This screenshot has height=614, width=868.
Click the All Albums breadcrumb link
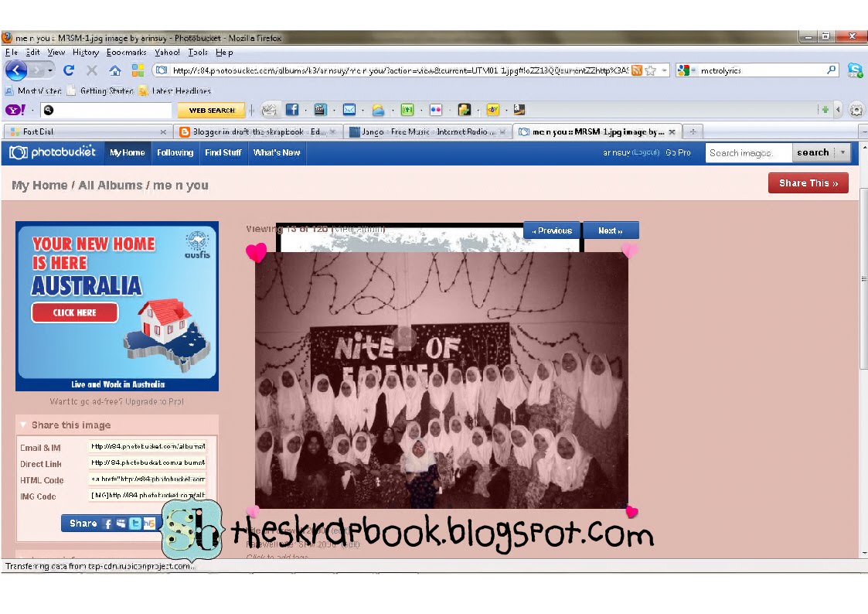pyautogui.click(x=111, y=186)
